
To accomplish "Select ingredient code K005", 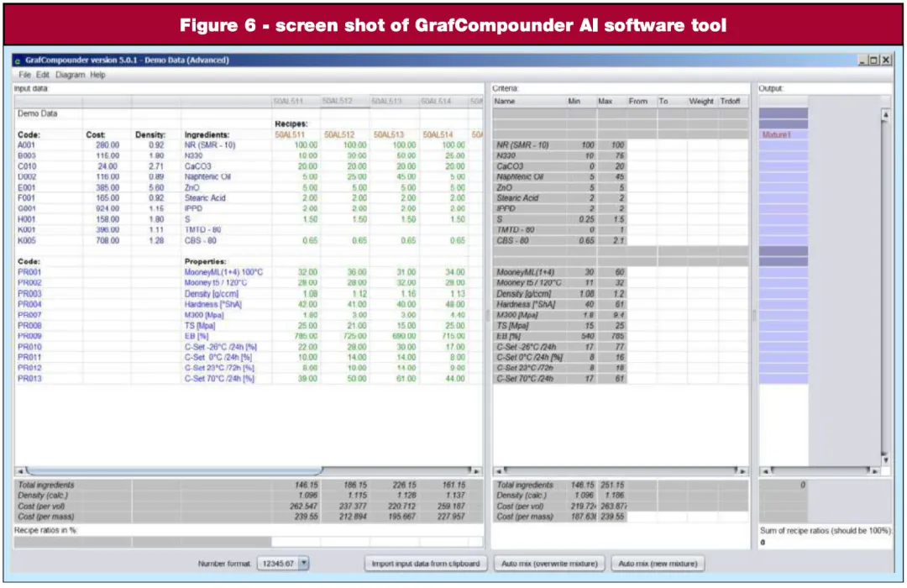I will 27,241.
